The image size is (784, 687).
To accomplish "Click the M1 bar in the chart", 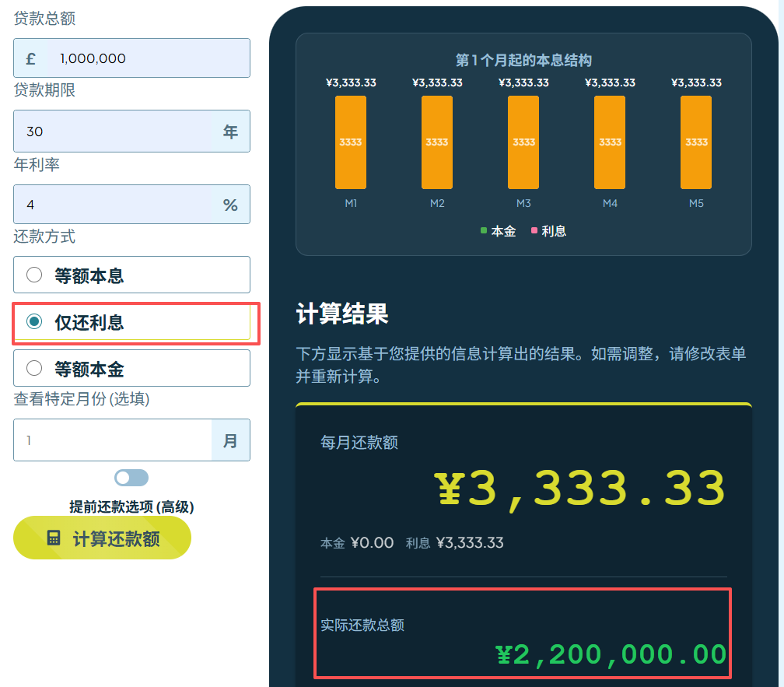I will click(351, 142).
